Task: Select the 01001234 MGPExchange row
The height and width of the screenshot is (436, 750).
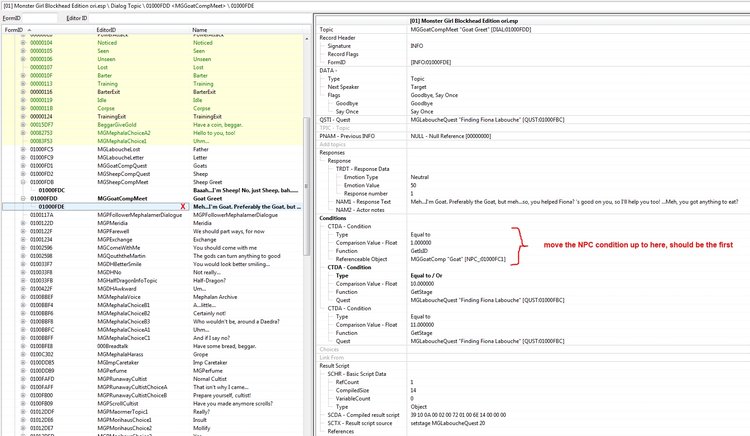Action: [152, 240]
